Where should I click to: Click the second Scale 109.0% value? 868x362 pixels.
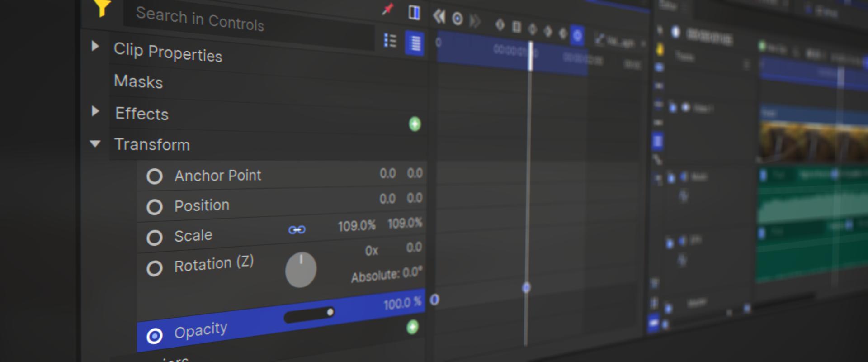(405, 223)
